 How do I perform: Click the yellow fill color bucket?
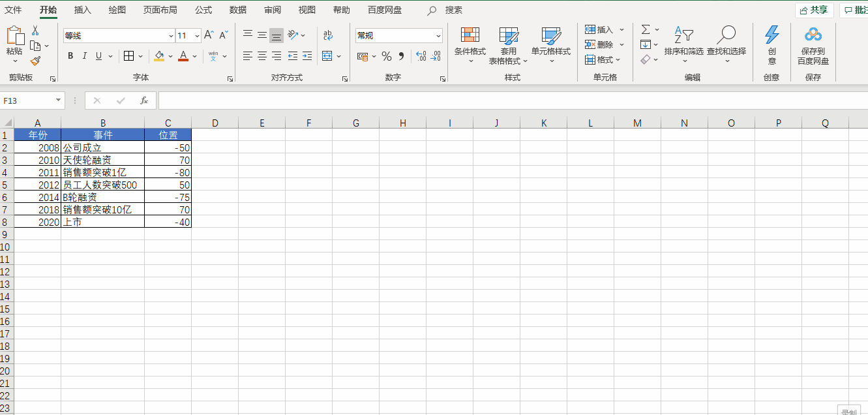click(159, 56)
